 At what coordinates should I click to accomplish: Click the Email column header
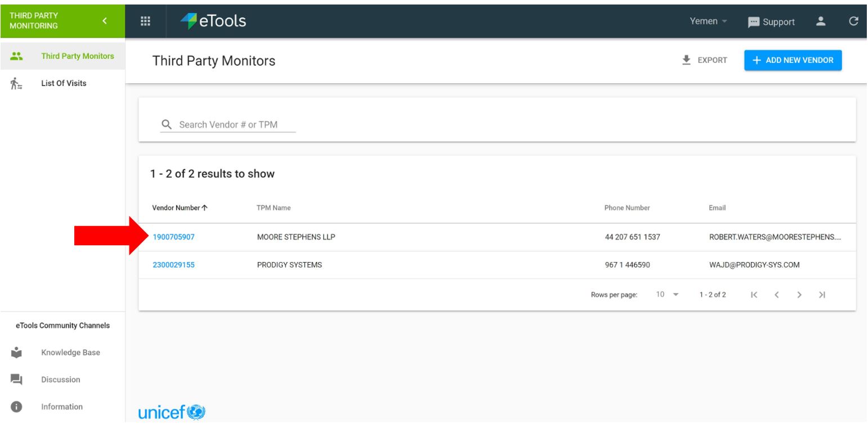point(717,208)
